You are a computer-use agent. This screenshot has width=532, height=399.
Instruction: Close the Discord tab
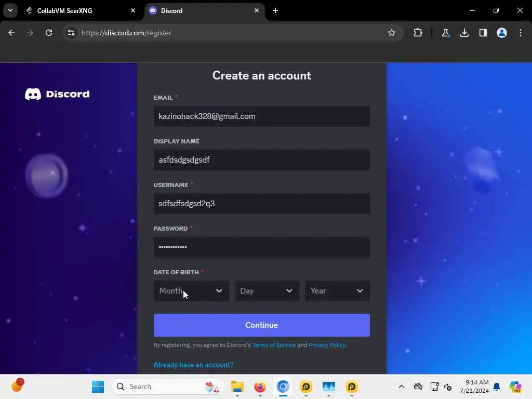257,10
